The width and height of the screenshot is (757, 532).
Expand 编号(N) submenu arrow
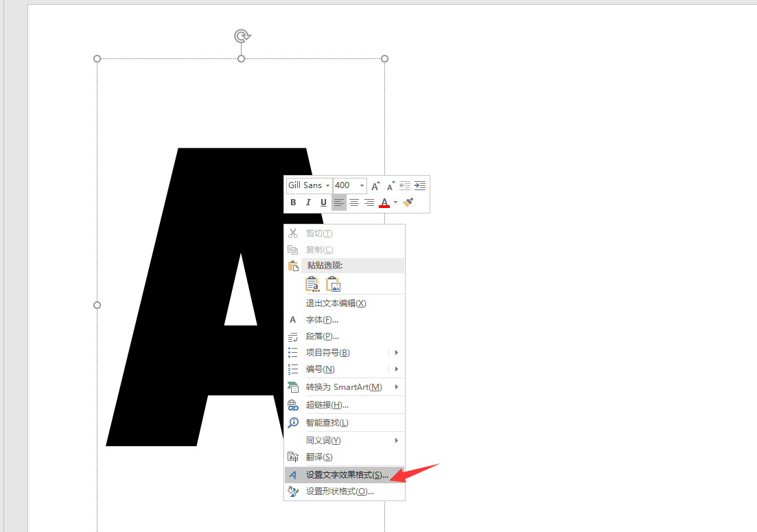pos(397,369)
